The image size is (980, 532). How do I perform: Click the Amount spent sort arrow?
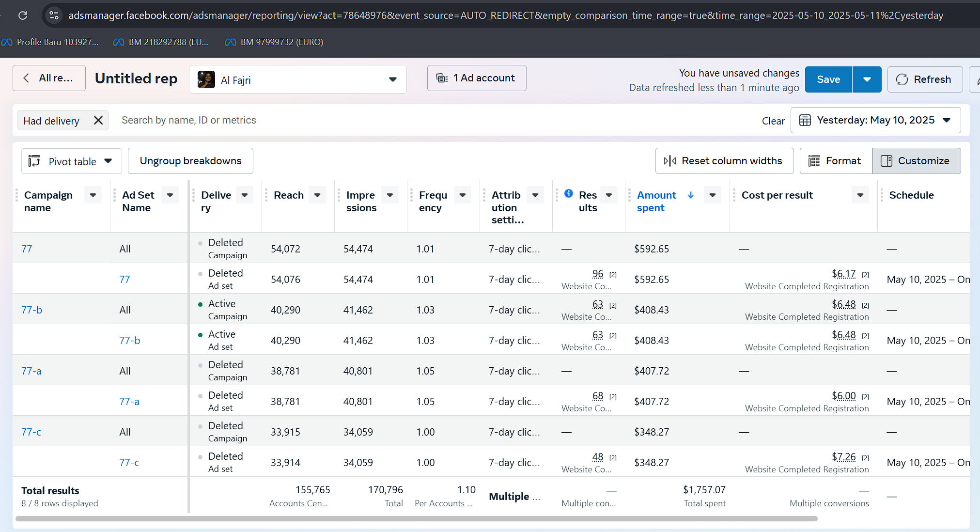click(x=691, y=195)
